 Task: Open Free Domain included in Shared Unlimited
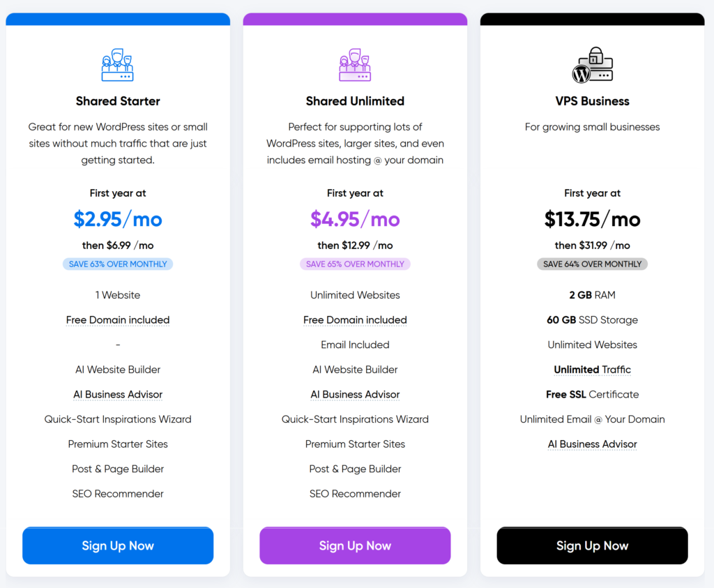tap(355, 320)
